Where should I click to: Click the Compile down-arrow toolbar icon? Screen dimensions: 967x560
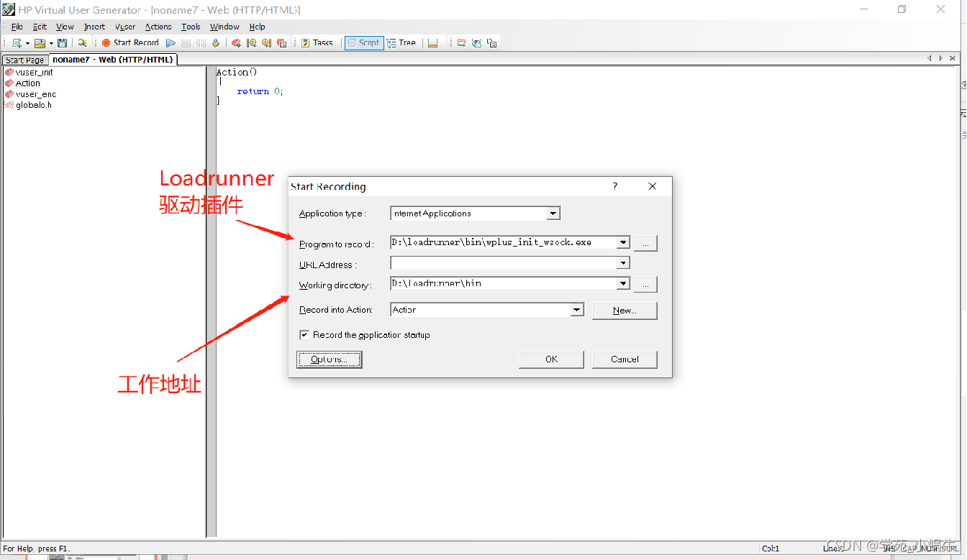pos(216,43)
